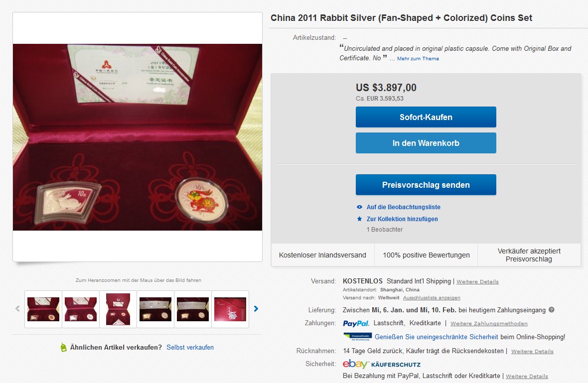Click the green tag icon beside Ähnlichen Artikel verkaufen
The height and width of the screenshot is (383, 588).
pyautogui.click(x=63, y=348)
